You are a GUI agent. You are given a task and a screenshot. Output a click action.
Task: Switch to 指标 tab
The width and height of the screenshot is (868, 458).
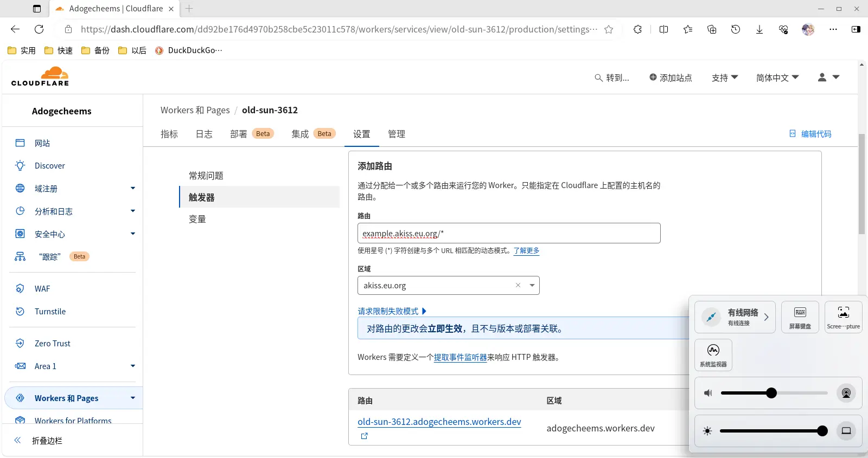pos(169,134)
